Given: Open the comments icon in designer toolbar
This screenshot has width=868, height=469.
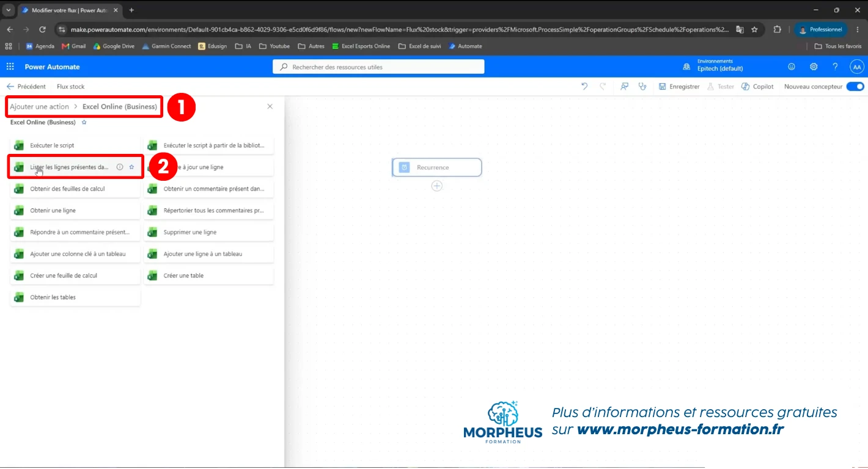Looking at the screenshot, I should click(624, 87).
